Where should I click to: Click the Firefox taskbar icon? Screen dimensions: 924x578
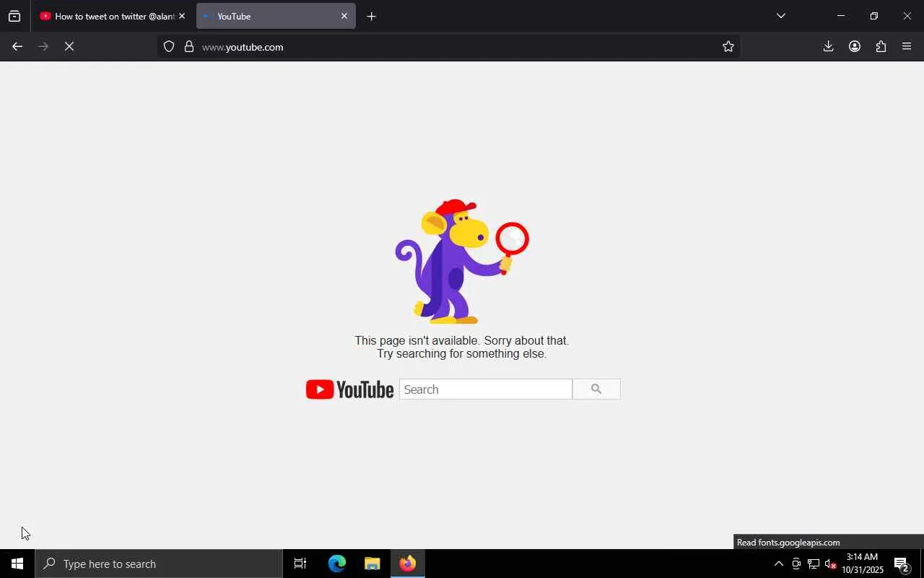coord(408,564)
